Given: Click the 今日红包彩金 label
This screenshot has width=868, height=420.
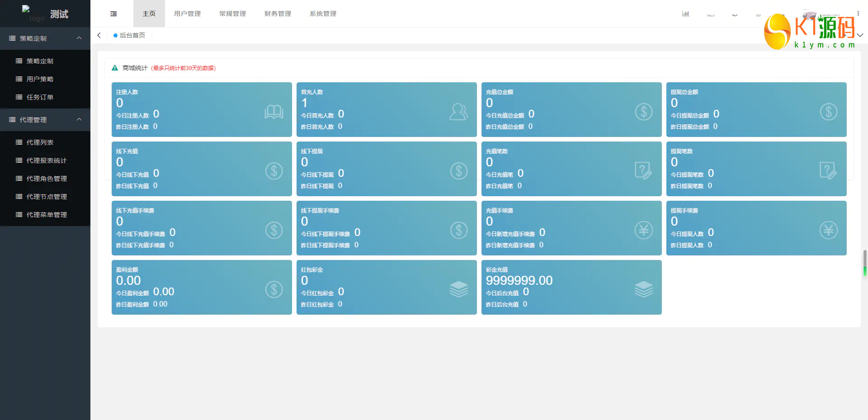Looking at the screenshot, I should click(x=317, y=293).
